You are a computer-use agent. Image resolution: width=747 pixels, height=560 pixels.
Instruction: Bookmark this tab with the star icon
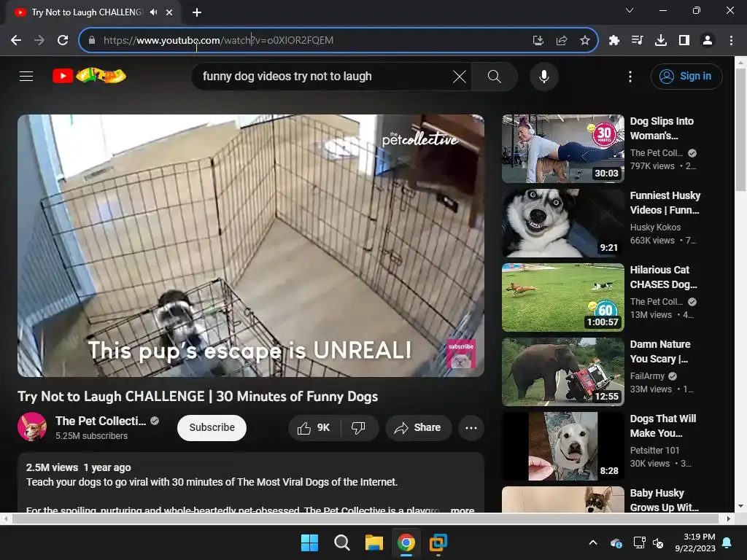[x=585, y=41]
